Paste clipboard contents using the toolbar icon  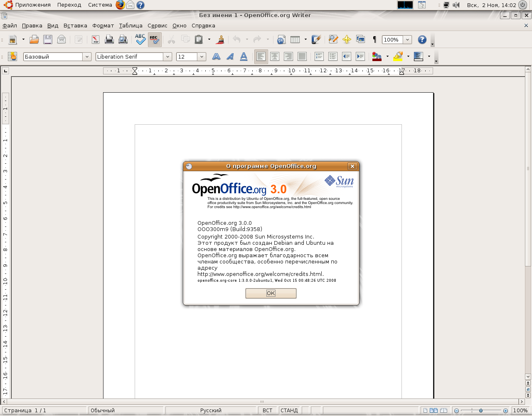coord(199,39)
